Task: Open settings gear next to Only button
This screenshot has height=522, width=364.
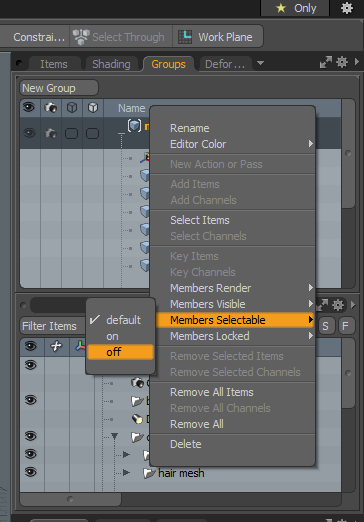Action: (x=347, y=8)
